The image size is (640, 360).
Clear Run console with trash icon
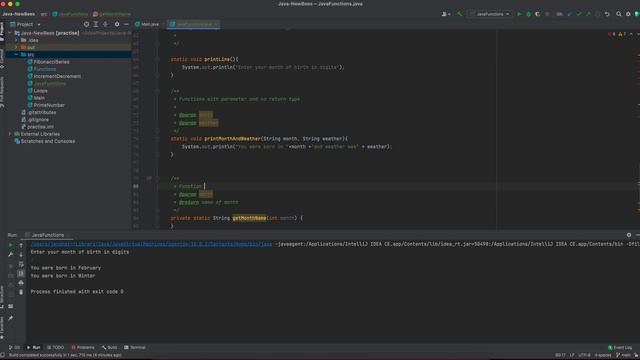[x=21, y=292]
